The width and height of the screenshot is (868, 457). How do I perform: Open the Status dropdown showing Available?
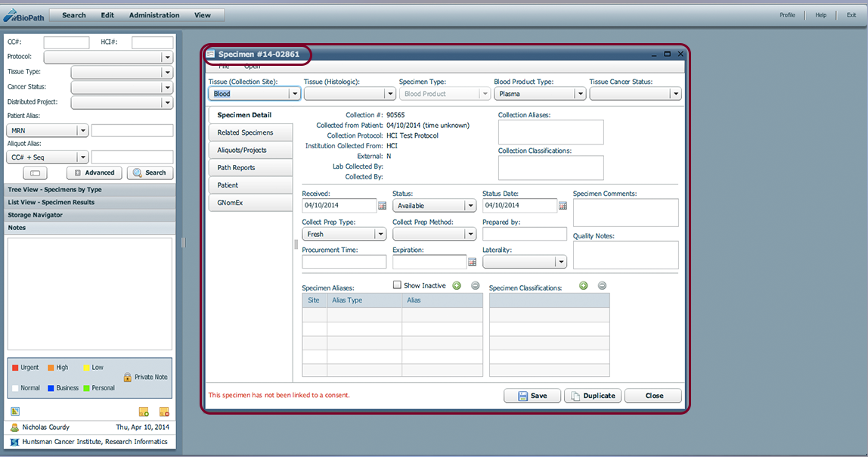click(x=470, y=206)
